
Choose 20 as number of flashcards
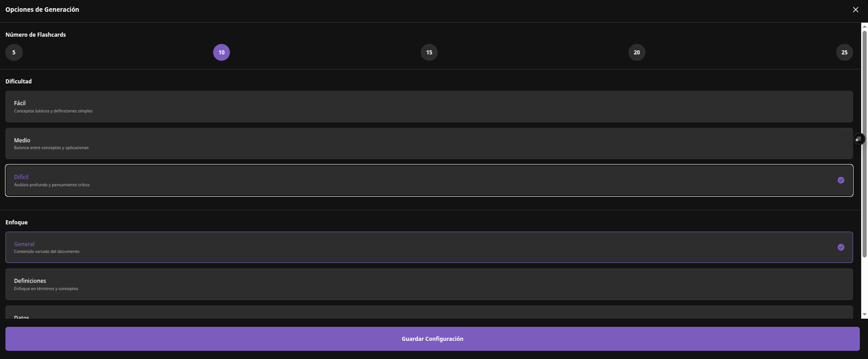pyautogui.click(x=636, y=52)
